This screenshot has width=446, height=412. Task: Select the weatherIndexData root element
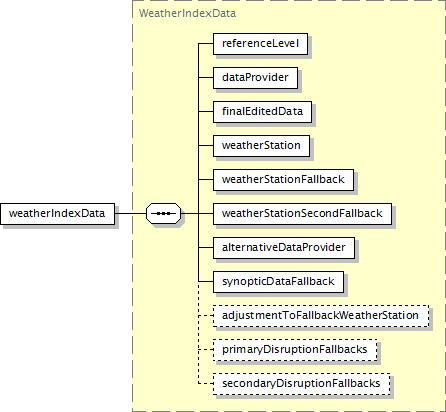tap(57, 214)
